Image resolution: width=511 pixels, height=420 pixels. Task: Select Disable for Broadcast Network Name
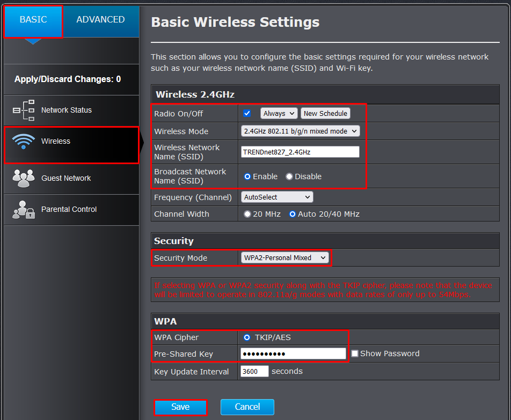click(x=289, y=176)
